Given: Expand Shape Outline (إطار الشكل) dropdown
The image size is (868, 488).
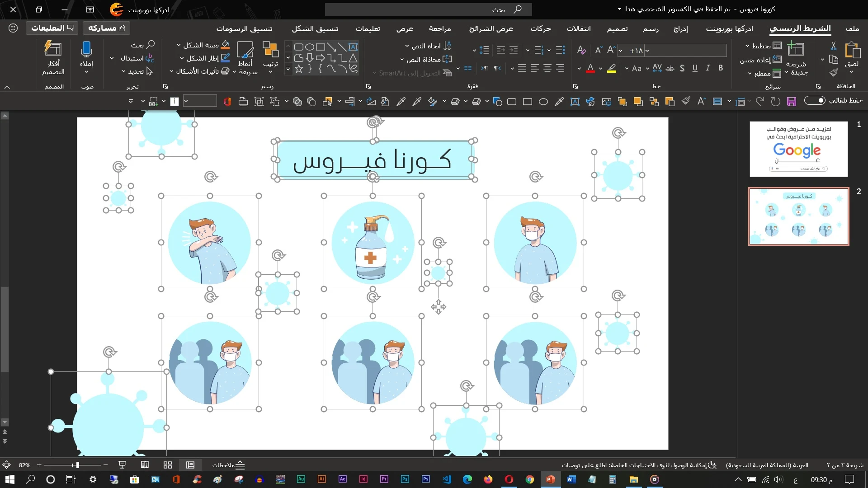Looking at the screenshot, I should (182, 58).
